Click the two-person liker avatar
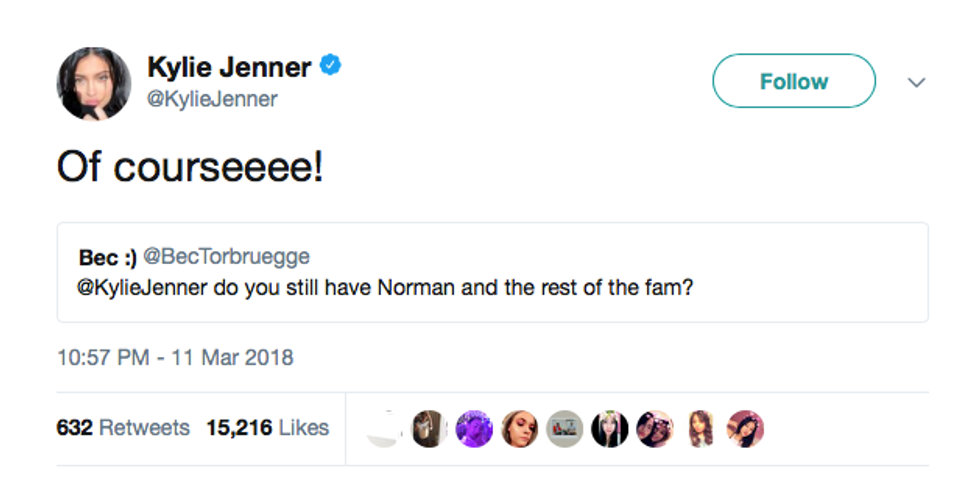The image size is (980, 477). click(x=654, y=428)
